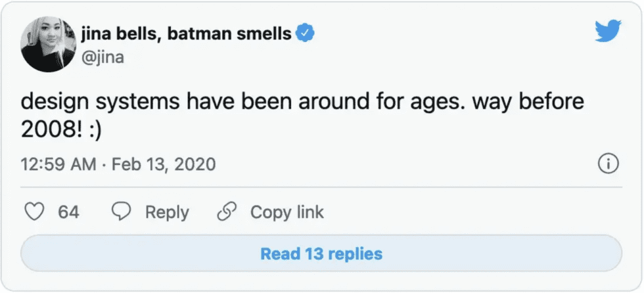Click the Twitter bird logo

(x=608, y=30)
